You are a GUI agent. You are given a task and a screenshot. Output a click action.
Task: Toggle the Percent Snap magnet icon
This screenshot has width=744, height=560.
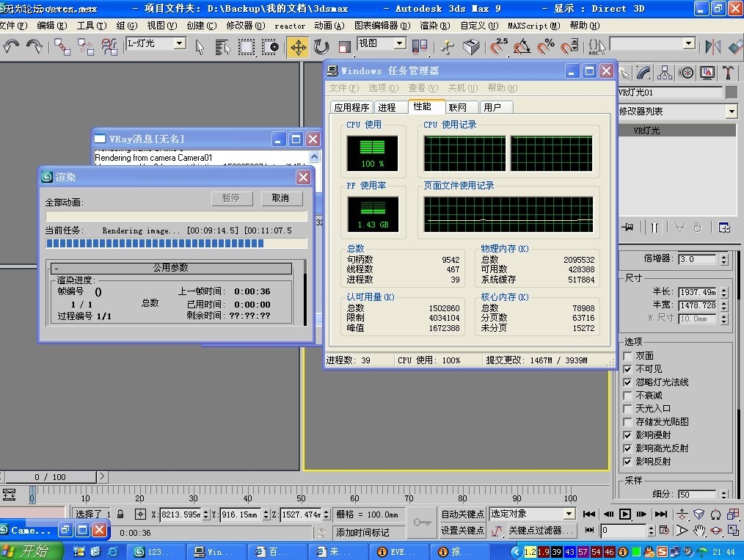546,46
